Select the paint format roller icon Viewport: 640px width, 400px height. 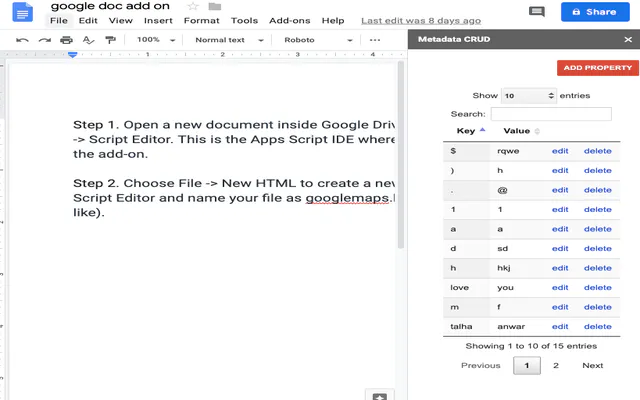tap(110, 40)
